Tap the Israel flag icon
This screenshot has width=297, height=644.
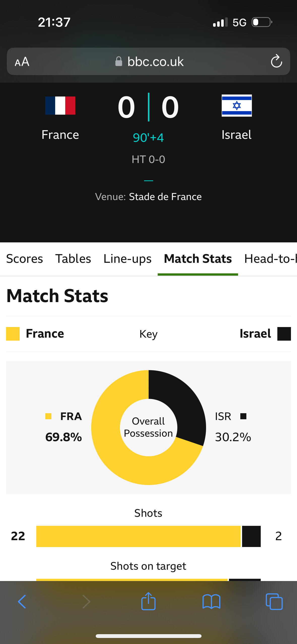(237, 106)
